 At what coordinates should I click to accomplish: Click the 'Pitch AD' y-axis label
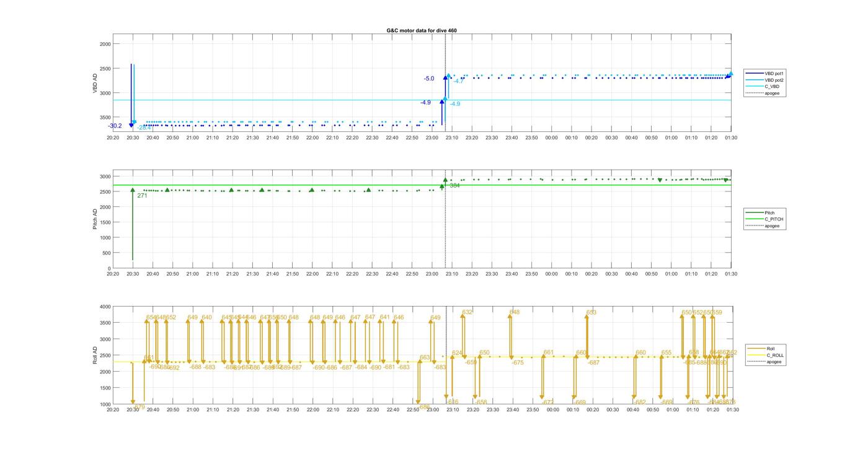point(95,219)
